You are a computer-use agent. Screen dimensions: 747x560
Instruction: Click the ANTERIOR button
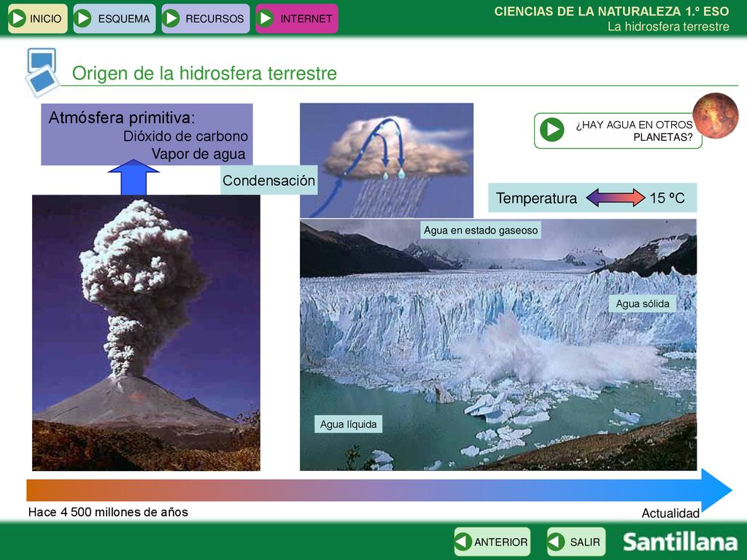(492, 542)
